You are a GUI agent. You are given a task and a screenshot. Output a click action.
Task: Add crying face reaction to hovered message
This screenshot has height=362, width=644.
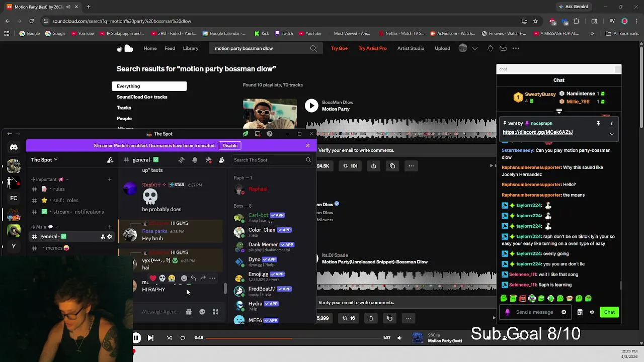coord(172,278)
